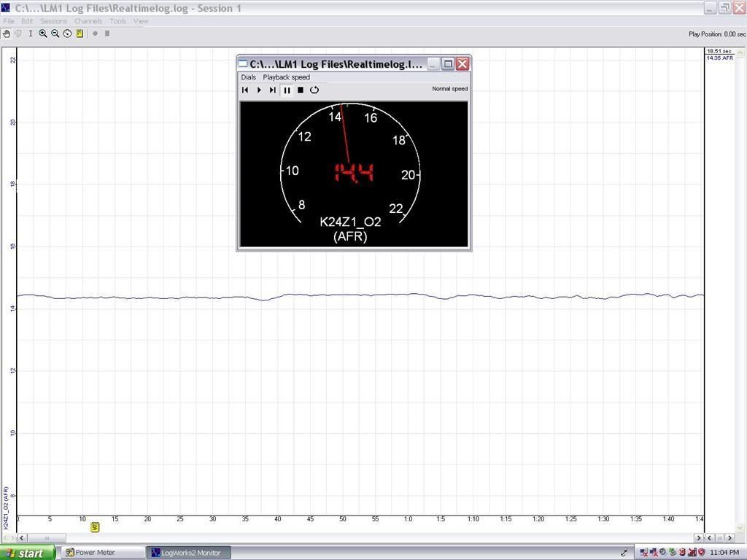Open the Windows start button

(x=27, y=553)
